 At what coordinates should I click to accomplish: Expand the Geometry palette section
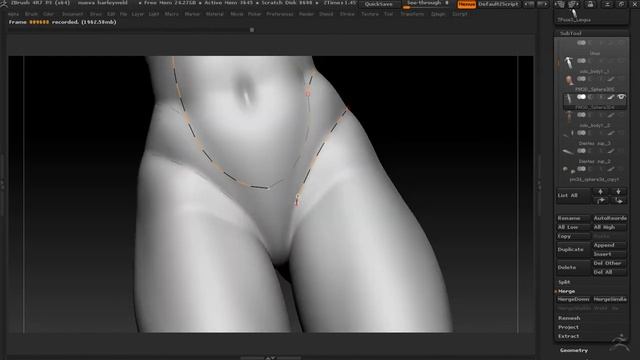pos(574,351)
